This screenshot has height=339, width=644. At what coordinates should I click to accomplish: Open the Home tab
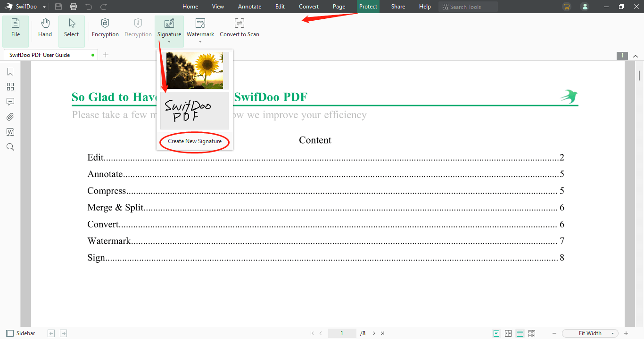coord(190,7)
